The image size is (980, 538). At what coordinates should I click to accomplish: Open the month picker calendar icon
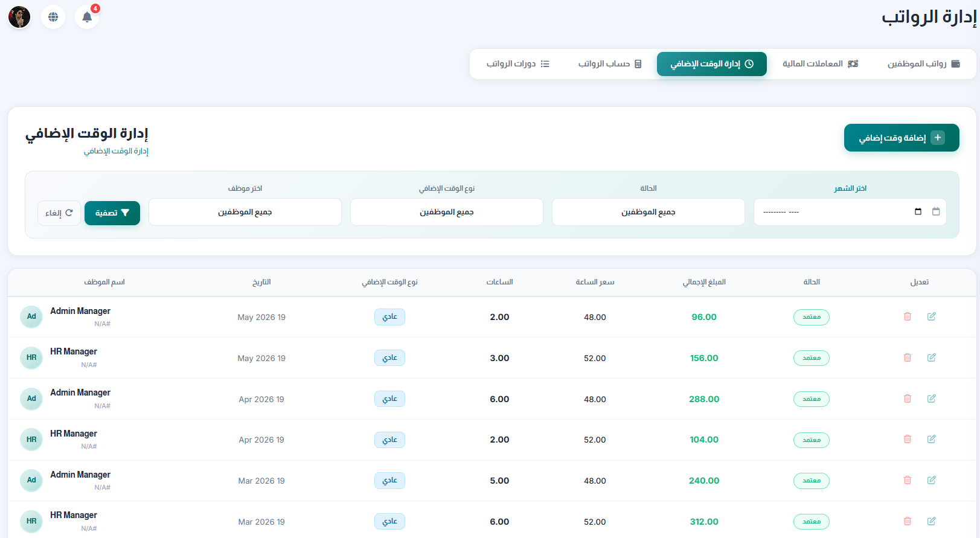pyautogui.click(x=918, y=212)
